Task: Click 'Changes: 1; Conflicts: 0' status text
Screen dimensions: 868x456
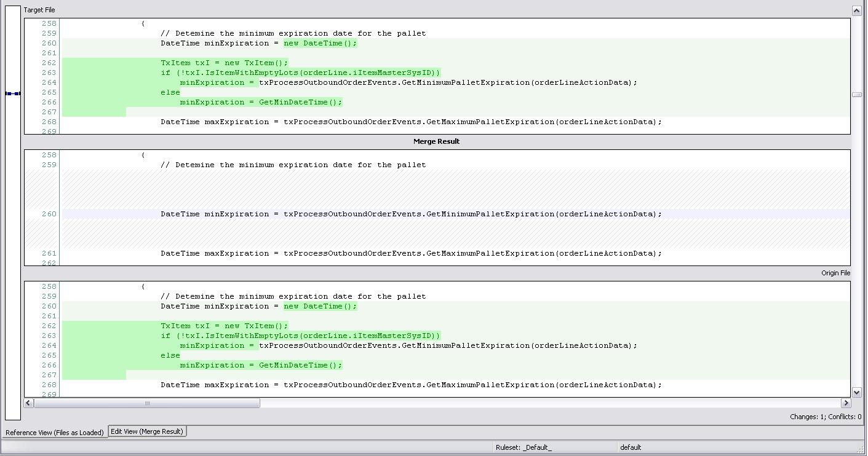Action: 826,417
